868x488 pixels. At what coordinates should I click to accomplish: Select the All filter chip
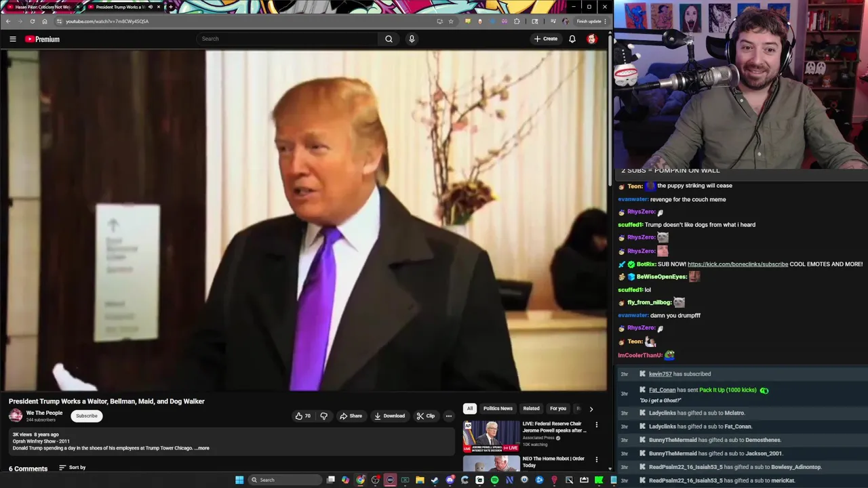(469, 409)
